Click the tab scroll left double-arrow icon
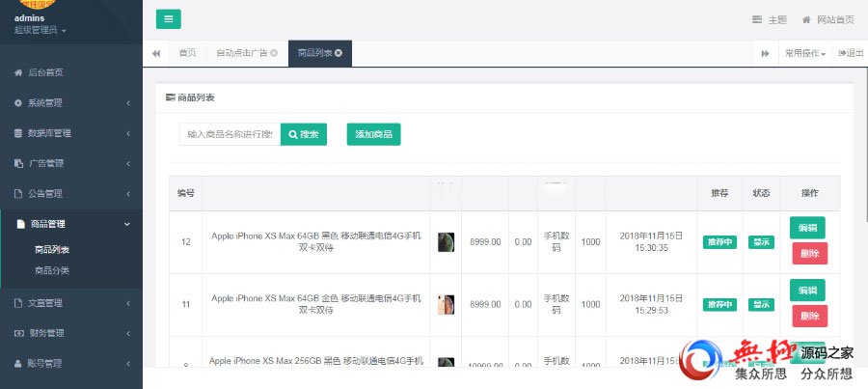868x389 pixels. [156, 53]
